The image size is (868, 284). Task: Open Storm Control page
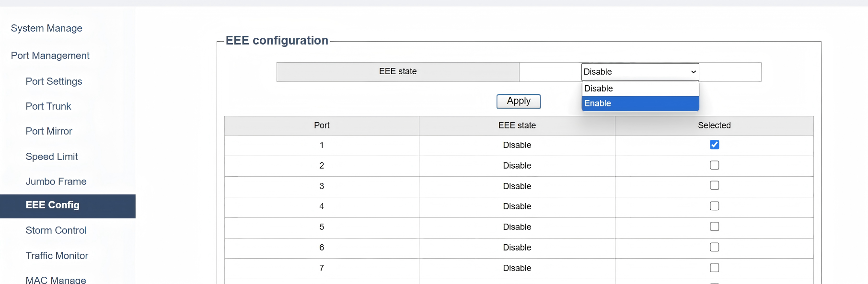tap(56, 230)
